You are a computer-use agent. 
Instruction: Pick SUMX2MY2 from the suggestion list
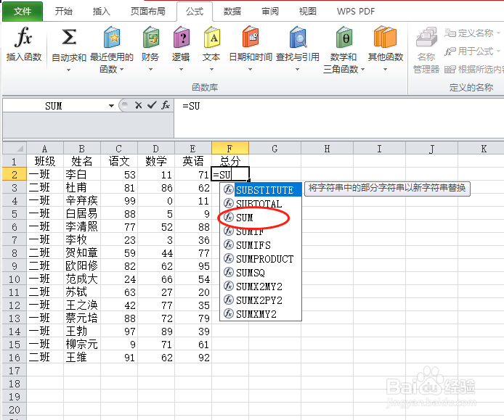pos(261,287)
